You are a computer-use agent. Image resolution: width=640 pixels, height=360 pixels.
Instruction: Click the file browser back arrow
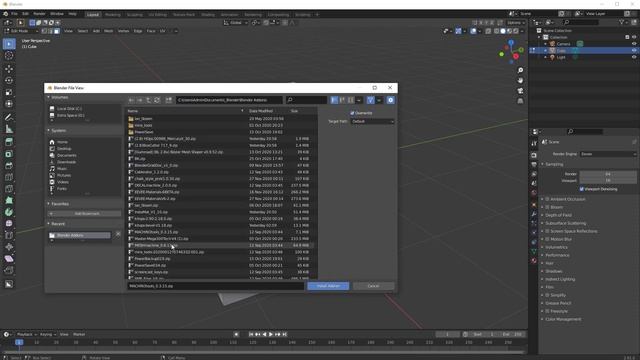[131, 100]
